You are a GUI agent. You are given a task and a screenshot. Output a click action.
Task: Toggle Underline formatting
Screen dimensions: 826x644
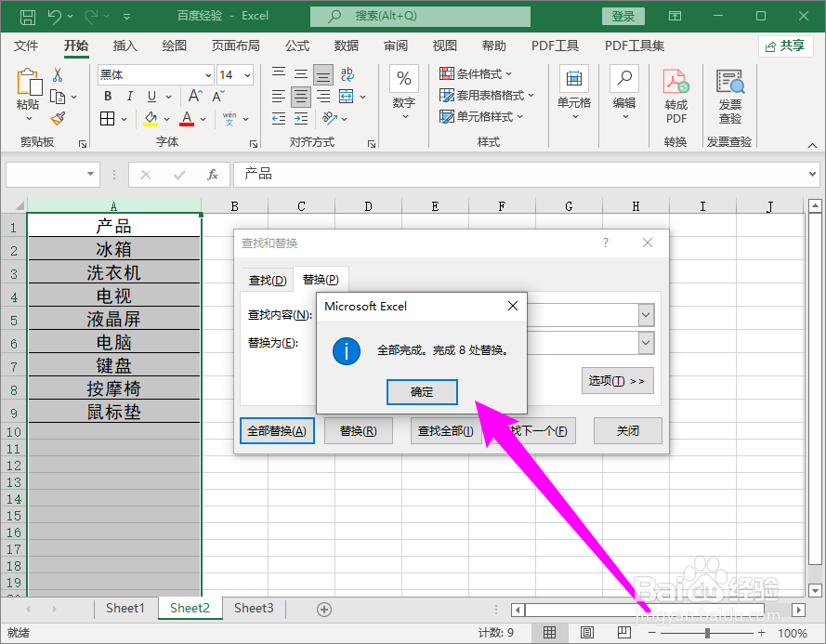[x=151, y=96]
